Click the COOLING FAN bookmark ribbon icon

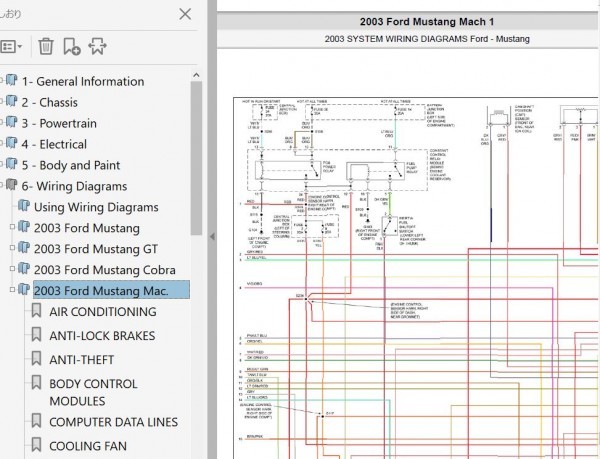(36, 444)
